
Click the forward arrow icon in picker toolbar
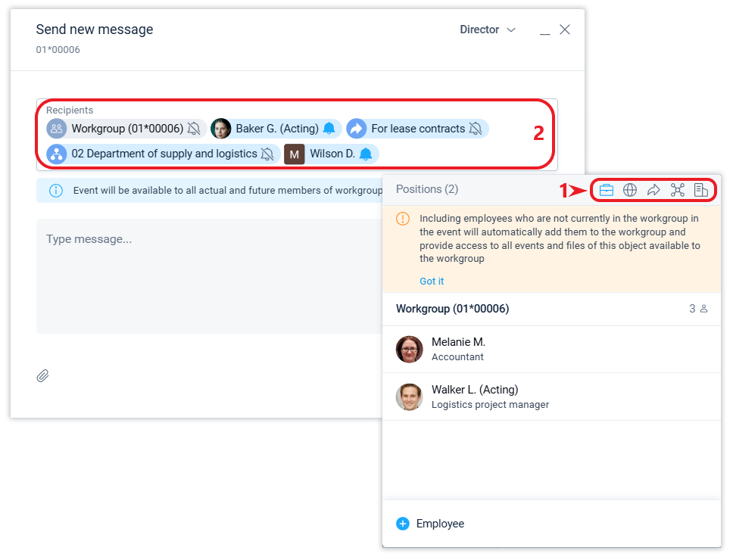point(653,190)
